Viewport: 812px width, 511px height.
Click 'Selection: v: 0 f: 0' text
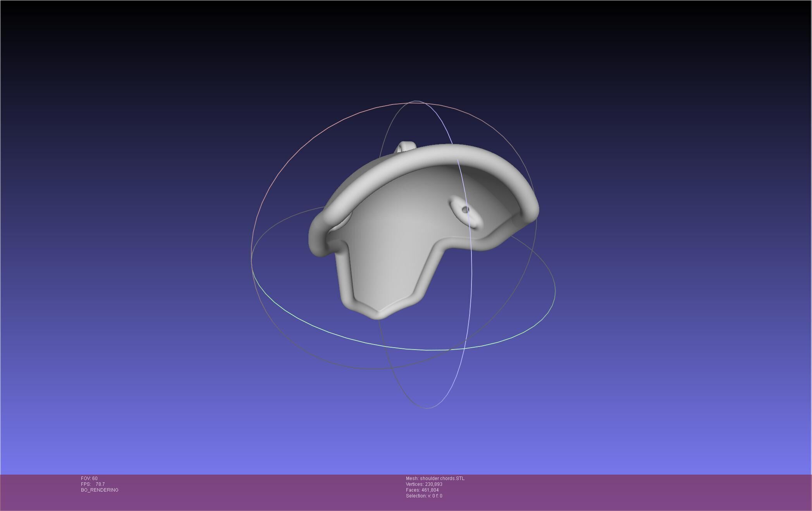tap(424, 496)
